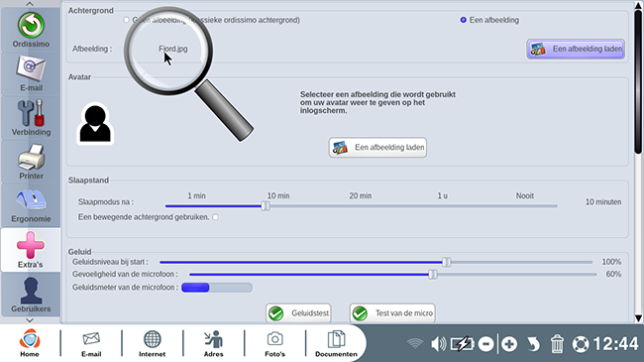Click the scrollbar down arrow
644x362 pixels.
[638, 318]
